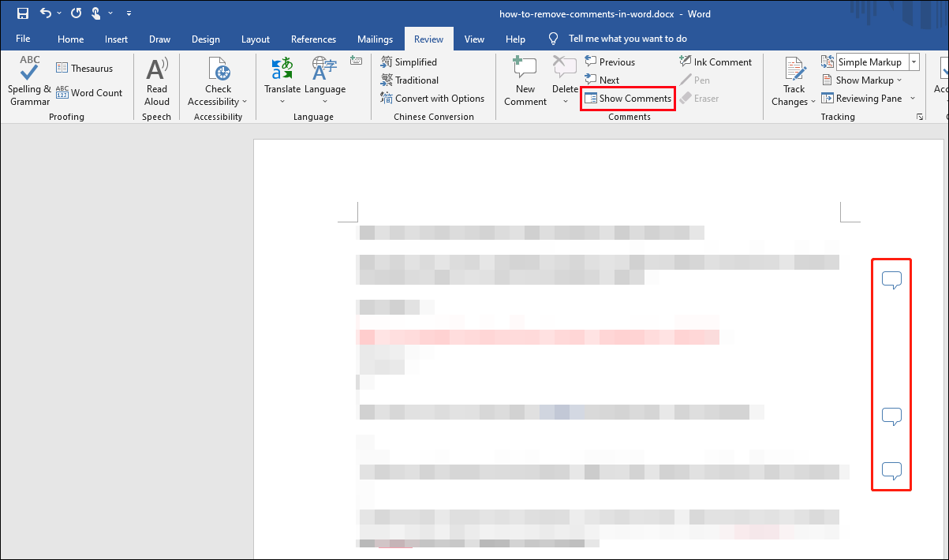Toggle Show Comments in the ribbon

click(x=628, y=99)
